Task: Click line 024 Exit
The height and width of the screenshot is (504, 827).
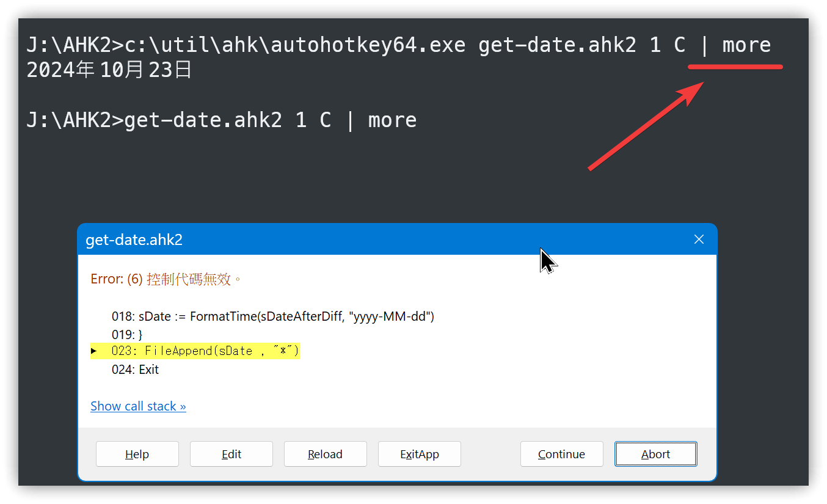Action: 135,370
